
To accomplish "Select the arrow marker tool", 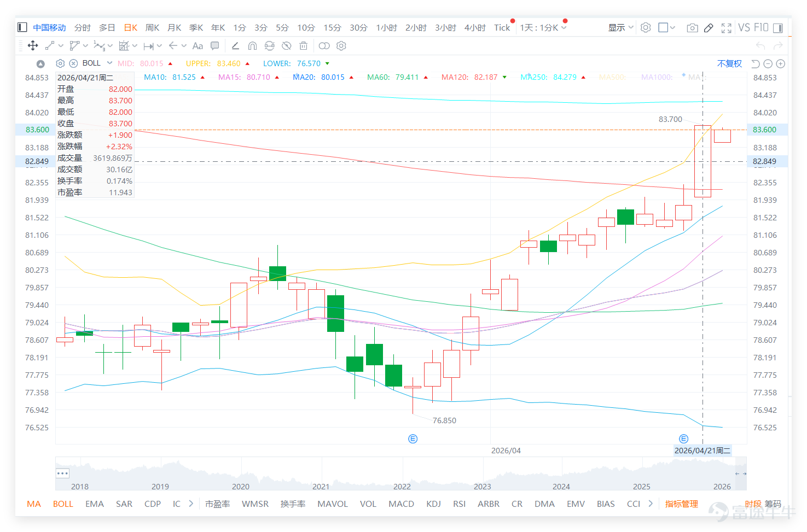I will (173, 45).
